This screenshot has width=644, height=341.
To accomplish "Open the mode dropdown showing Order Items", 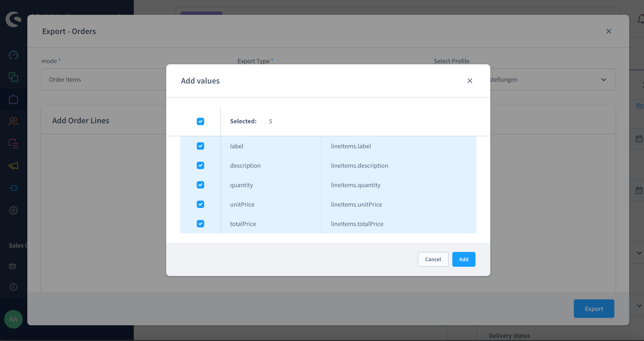I will click(104, 79).
